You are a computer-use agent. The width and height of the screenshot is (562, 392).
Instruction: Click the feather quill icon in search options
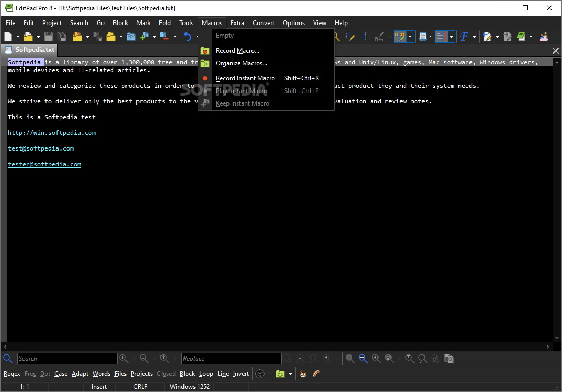[316, 374]
